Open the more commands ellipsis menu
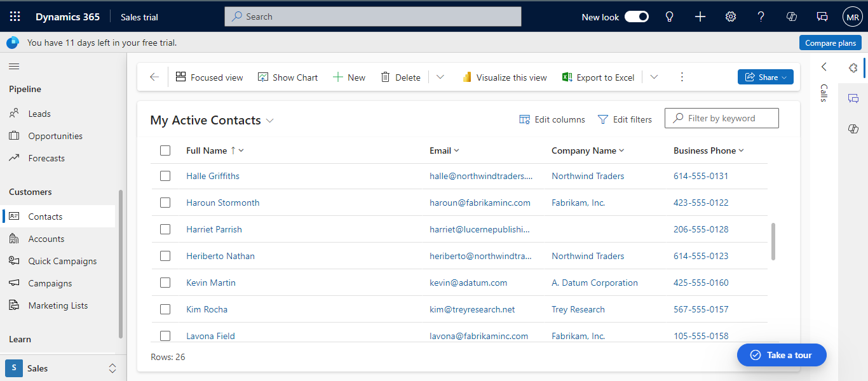868x381 pixels. pyautogui.click(x=682, y=77)
